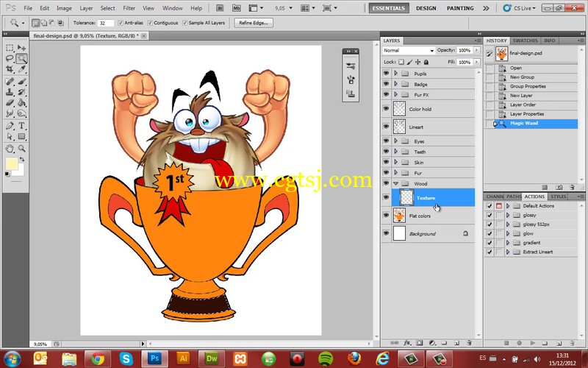The image size is (588, 368).
Task: Open Dreamweaver from Windows taskbar
Action: [212, 358]
